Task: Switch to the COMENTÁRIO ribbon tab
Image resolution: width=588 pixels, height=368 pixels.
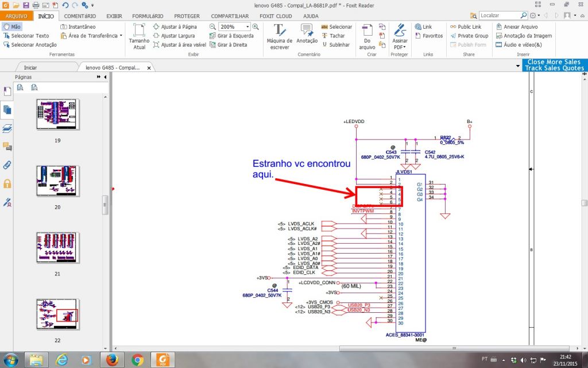Action: (80, 16)
